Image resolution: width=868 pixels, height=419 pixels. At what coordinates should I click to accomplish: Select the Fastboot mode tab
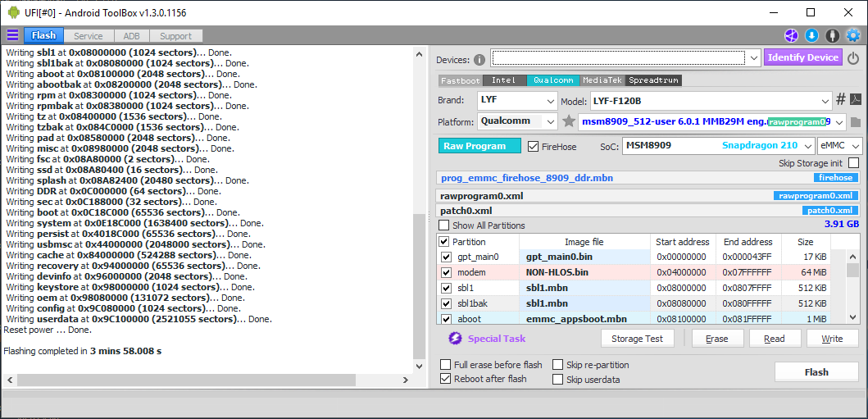(x=461, y=80)
